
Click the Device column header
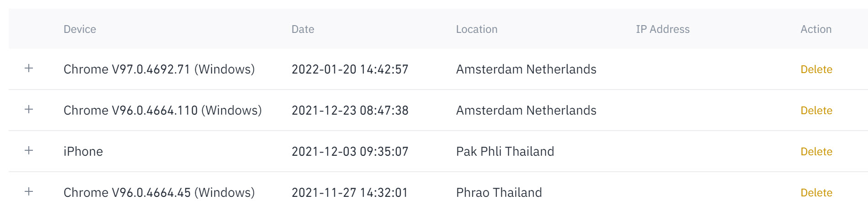click(x=80, y=29)
